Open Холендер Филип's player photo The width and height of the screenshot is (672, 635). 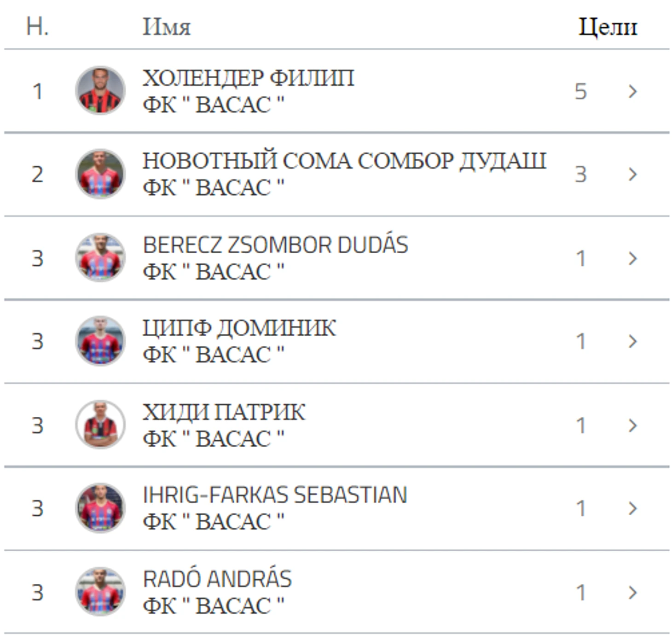(x=100, y=90)
